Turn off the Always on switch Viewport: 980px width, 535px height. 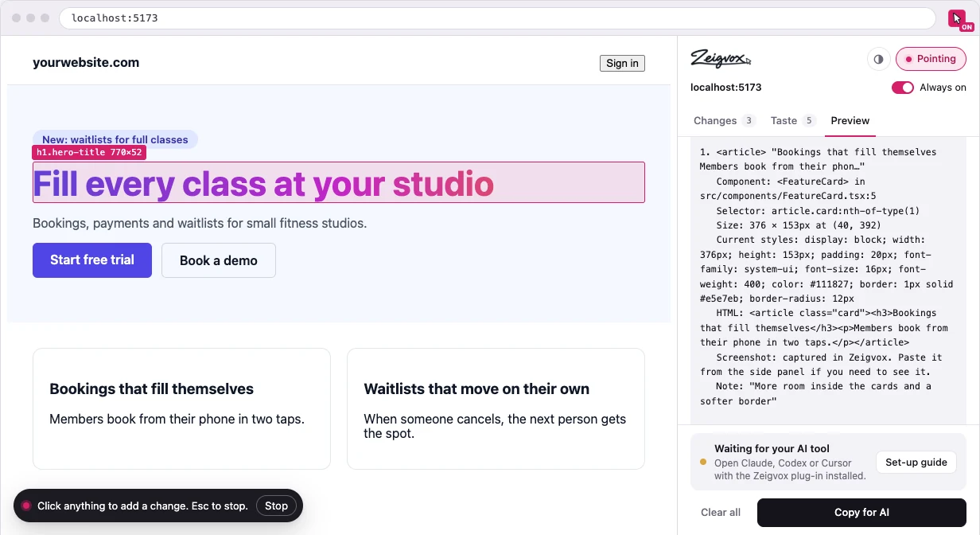pos(903,88)
